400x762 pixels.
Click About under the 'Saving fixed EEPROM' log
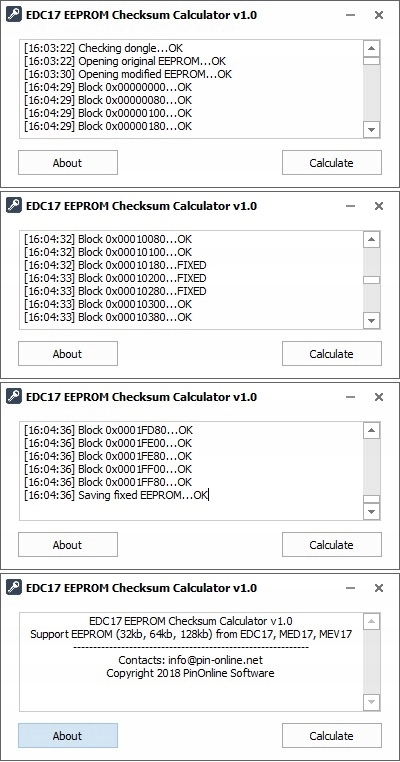(x=68, y=545)
